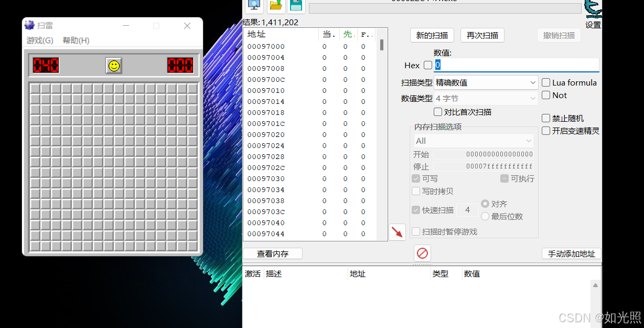The image size is (644, 328).
Task: Click the Minesweeper mine counter display
Action: tap(46, 66)
